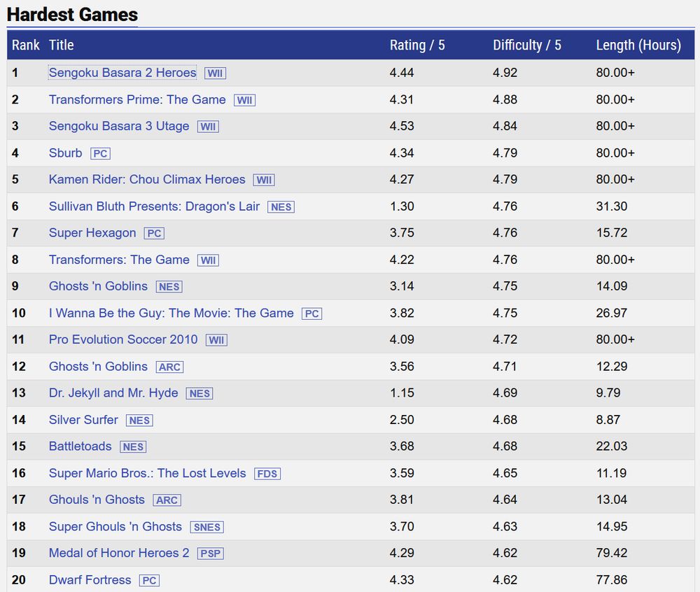700x592 pixels.
Task: Select length value 22.03 for Battletoads
Action: point(612,446)
